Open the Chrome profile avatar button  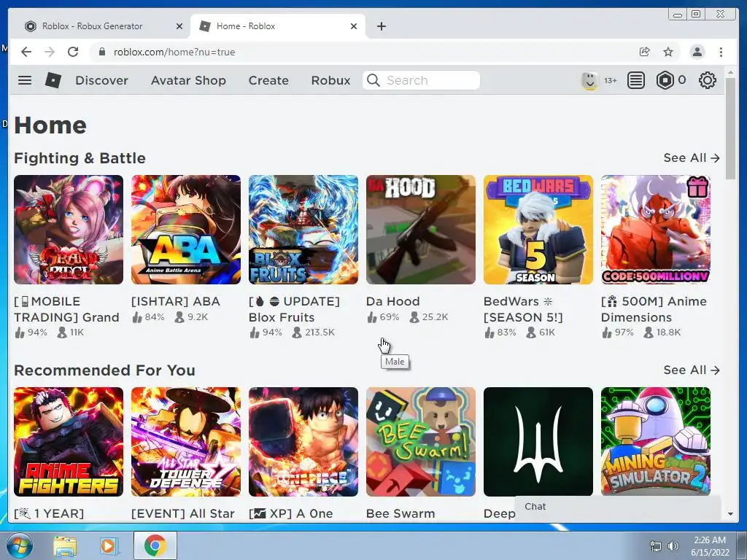(x=697, y=52)
